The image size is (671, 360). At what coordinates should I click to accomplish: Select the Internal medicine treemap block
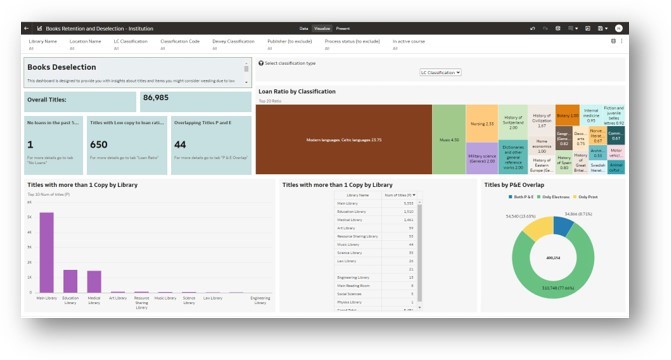click(591, 115)
